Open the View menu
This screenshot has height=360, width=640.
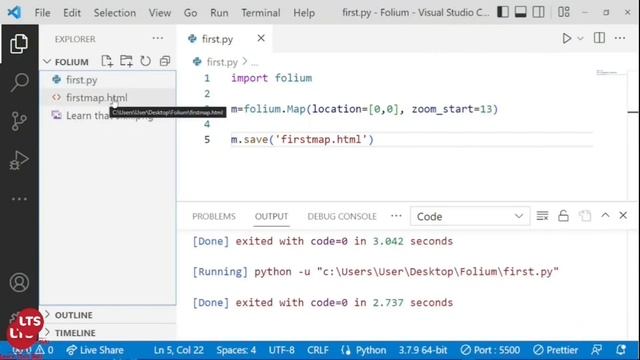pyautogui.click(x=160, y=13)
